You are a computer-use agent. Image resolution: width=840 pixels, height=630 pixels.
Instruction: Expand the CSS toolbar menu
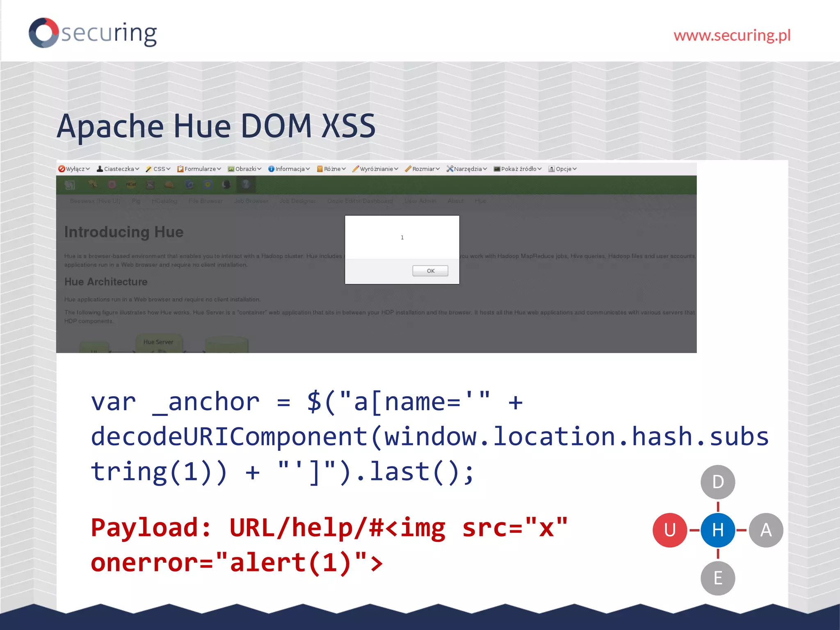tap(158, 169)
